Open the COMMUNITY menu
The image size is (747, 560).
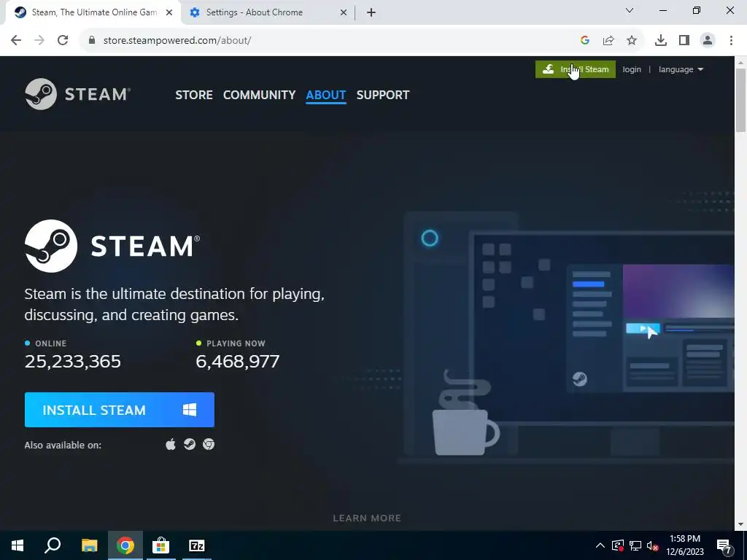(259, 95)
